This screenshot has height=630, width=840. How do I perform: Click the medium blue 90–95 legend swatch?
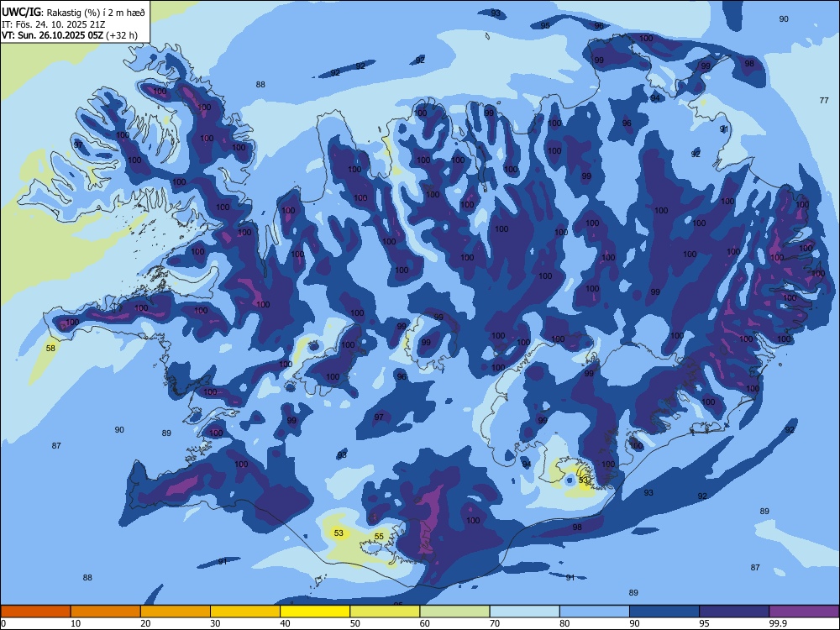664,612
